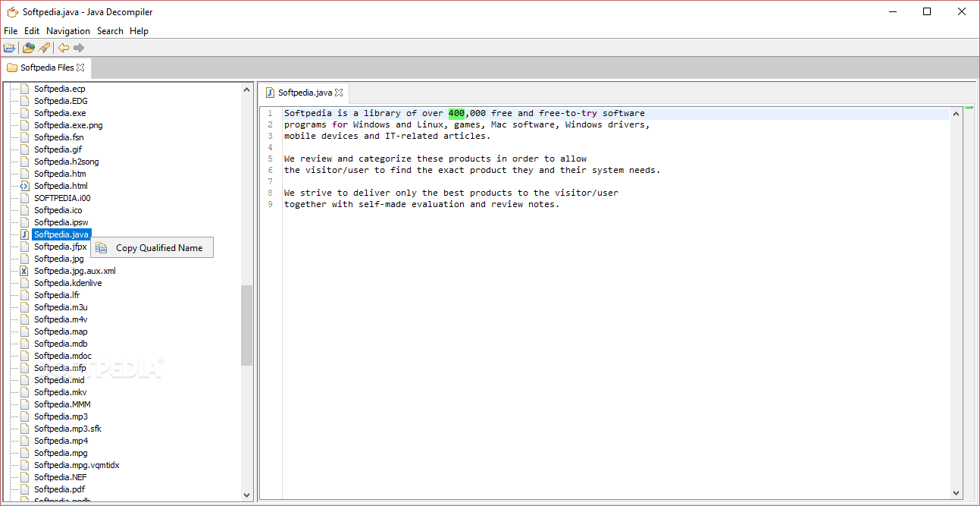This screenshot has height=506, width=980.
Task: Select Softpedia.gif in the file tree
Action: coord(58,149)
